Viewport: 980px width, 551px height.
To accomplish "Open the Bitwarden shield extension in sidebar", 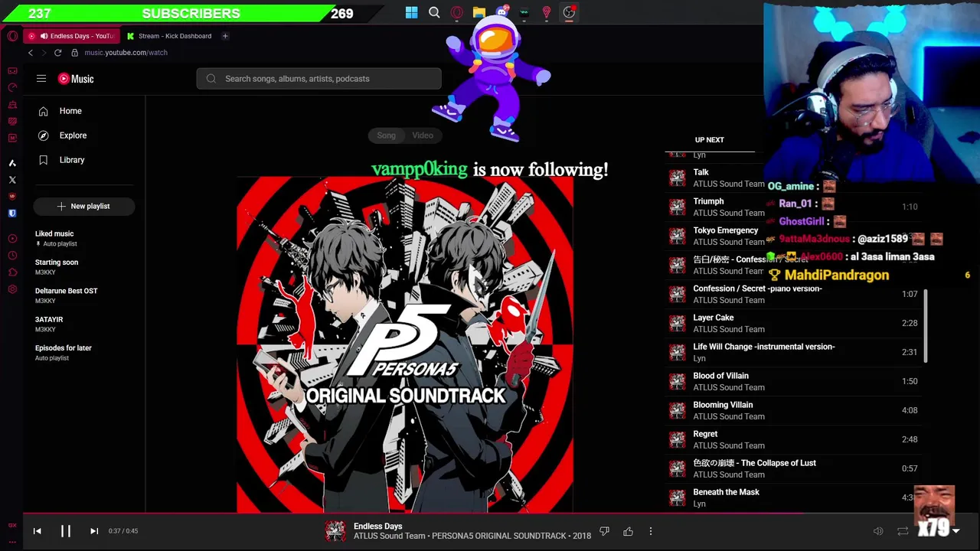I will (12, 214).
